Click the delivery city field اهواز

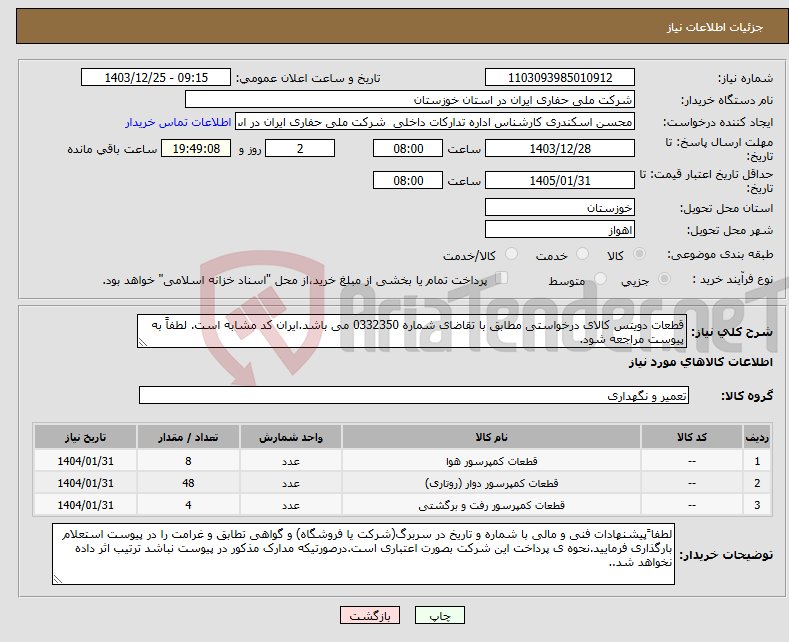point(560,229)
